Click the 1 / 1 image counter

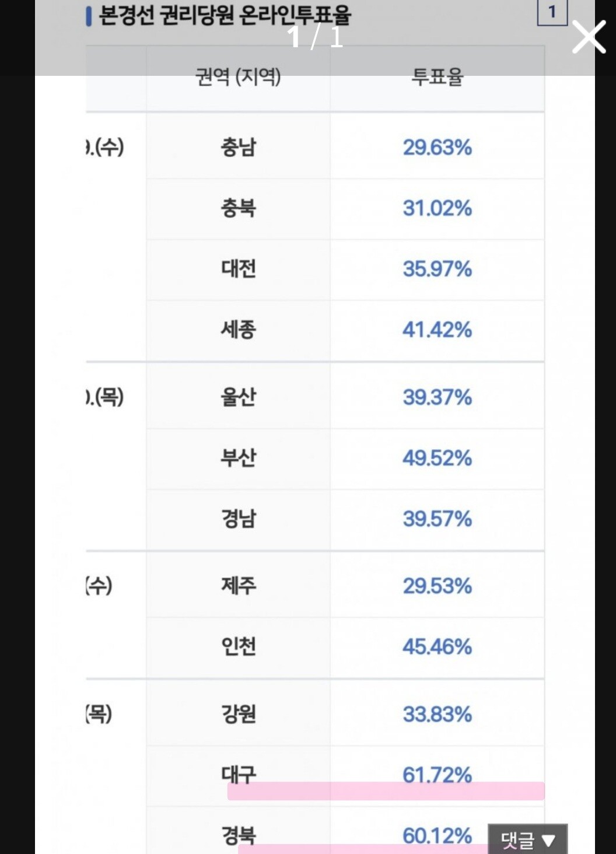point(315,37)
